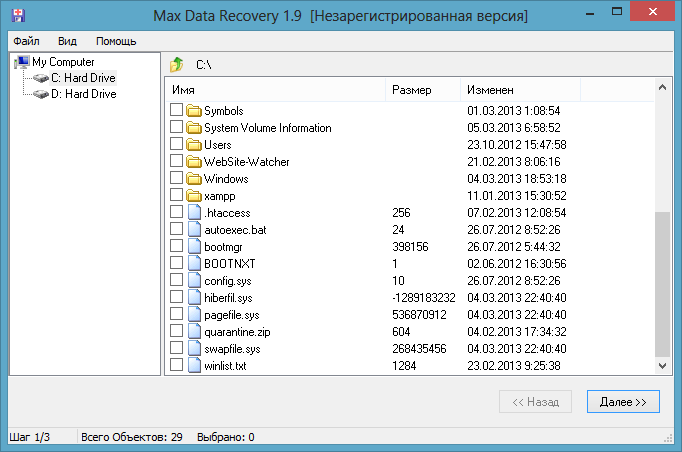
Task: Click the winlist.txt file icon
Action: (x=194, y=365)
